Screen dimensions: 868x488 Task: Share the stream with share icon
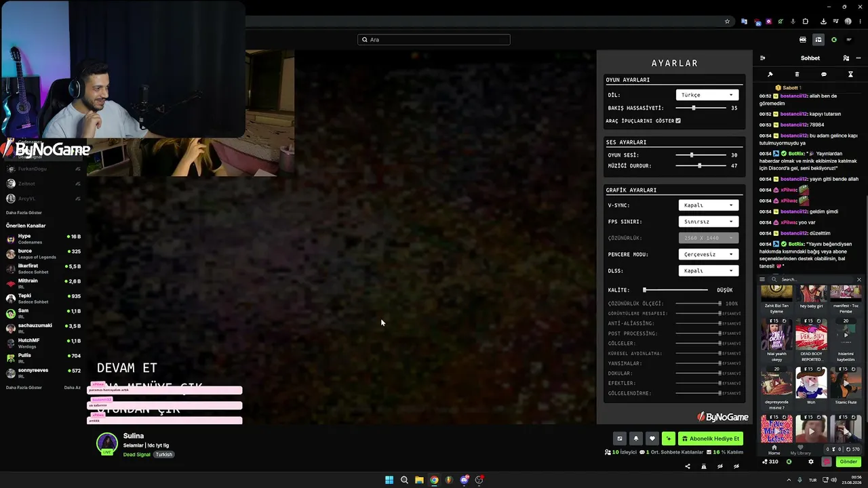point(688,466)
